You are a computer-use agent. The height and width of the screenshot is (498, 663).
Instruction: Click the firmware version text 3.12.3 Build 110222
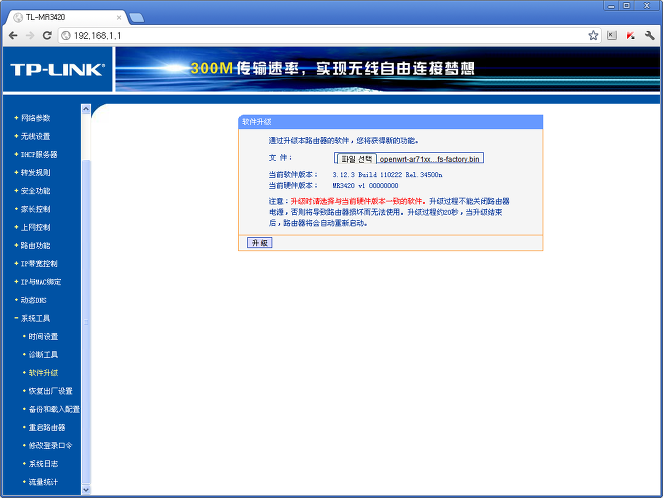pyautogui.click(x=387, y=174)
